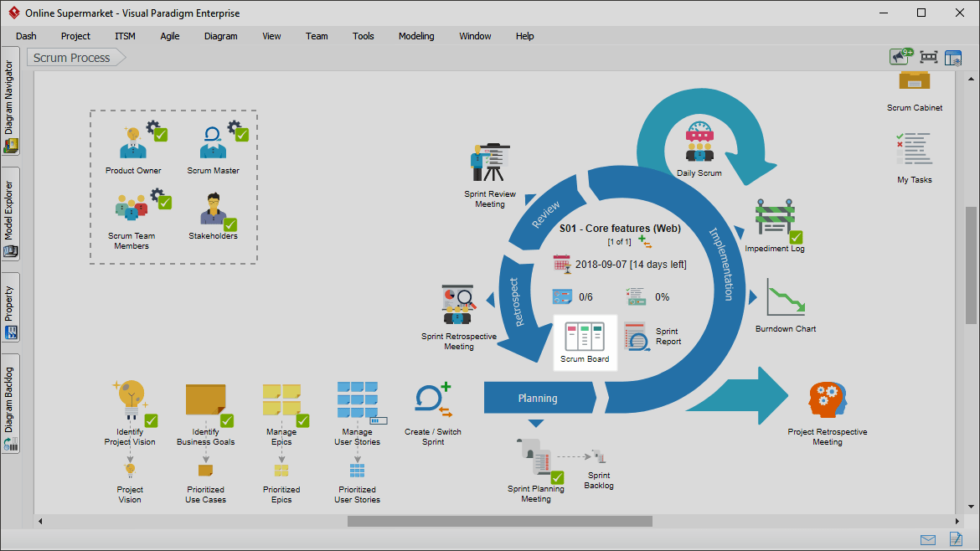Screen dimensions: 980x551
Task: Switch to the Scrum Process tab
Action: tap(74, 57)
